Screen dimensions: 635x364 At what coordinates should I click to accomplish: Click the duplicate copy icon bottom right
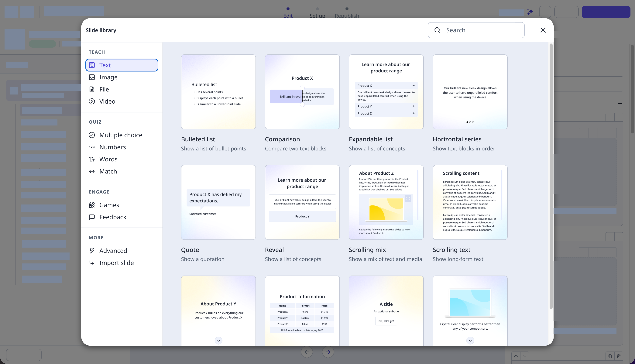tap(610, 356)
